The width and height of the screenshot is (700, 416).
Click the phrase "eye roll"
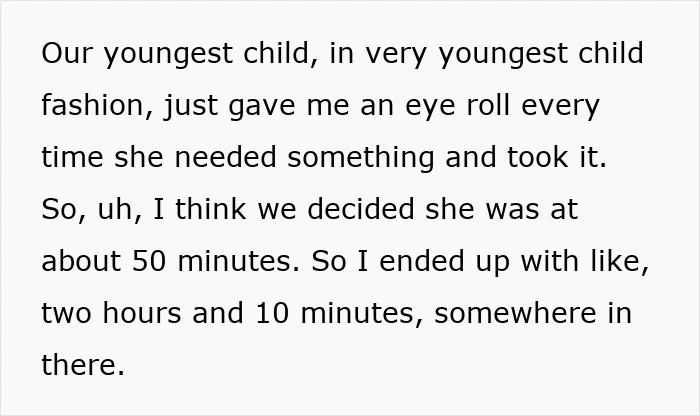tap(458, 106)
